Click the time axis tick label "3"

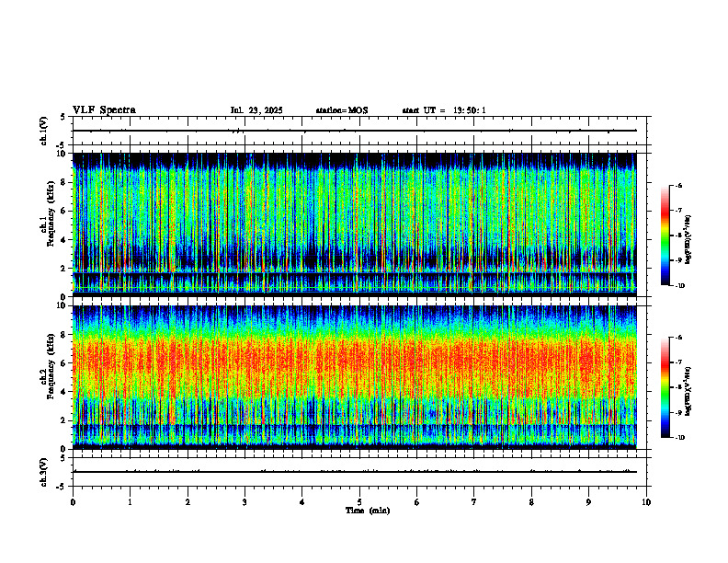245,502
